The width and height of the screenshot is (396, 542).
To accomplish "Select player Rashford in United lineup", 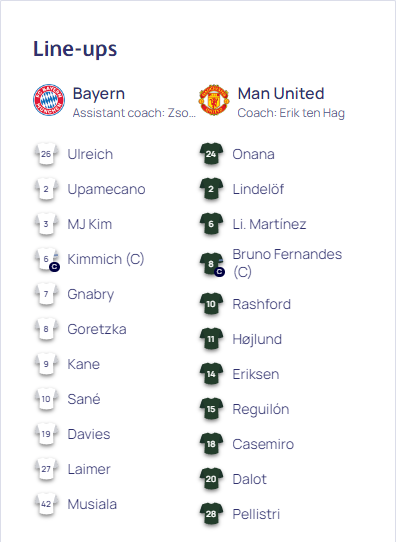I will pos(262,304).
